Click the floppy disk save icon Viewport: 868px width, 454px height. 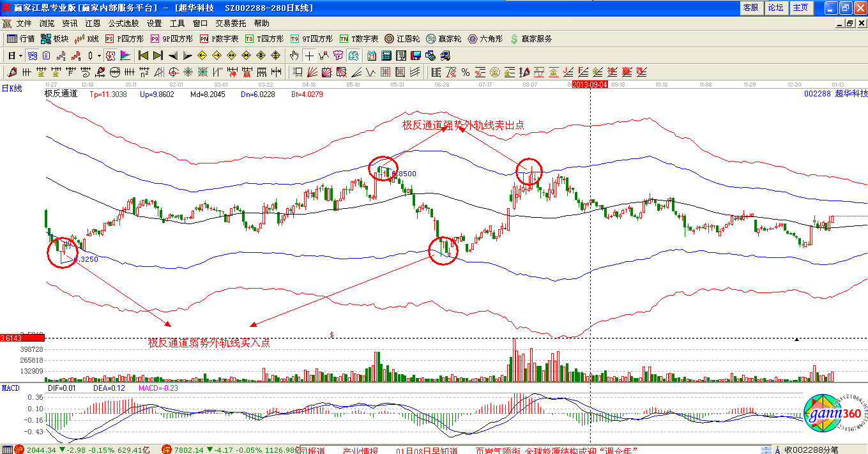click(416, 56)
